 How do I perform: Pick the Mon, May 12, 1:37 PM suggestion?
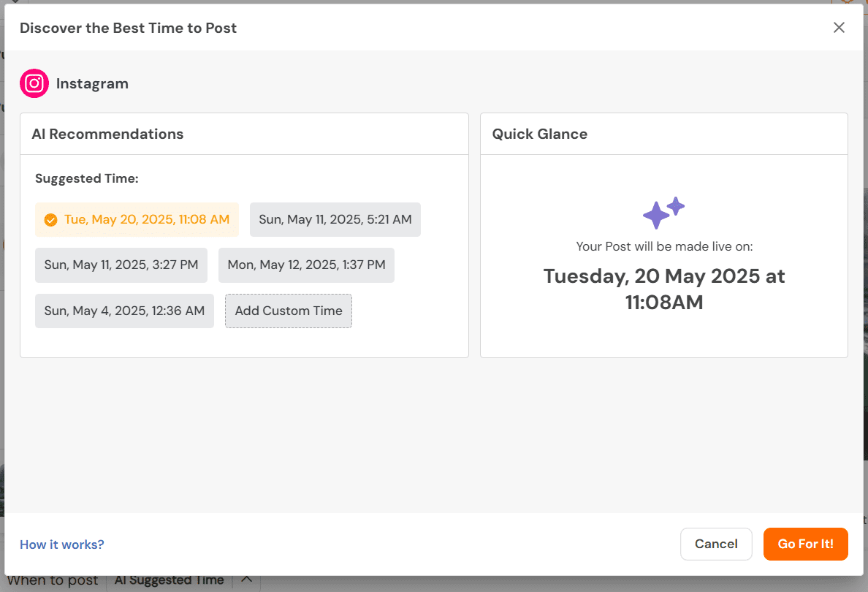coord(306,265)
